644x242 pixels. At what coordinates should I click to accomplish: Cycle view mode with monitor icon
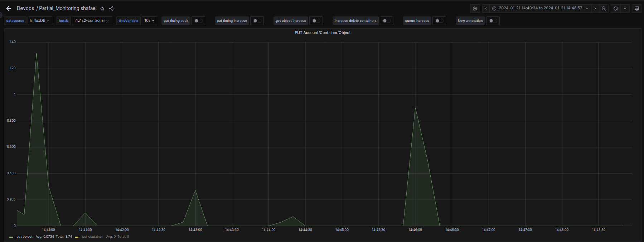click(636, 9)
